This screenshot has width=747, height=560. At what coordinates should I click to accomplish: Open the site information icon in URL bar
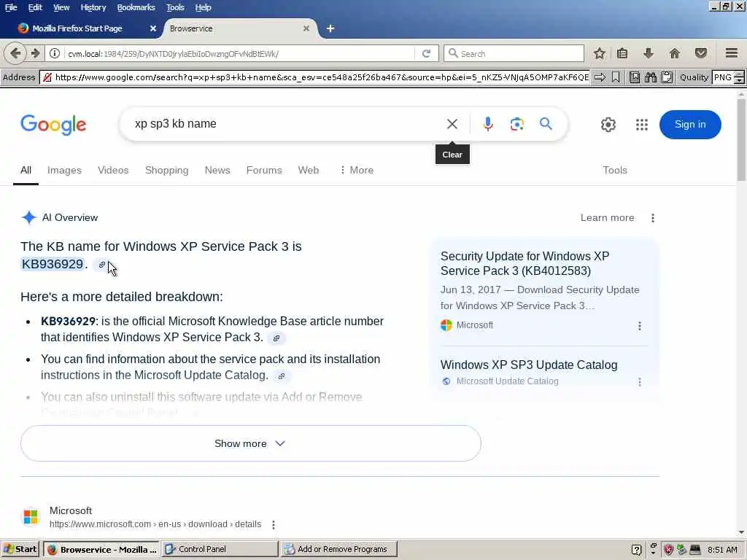(55, 53)
